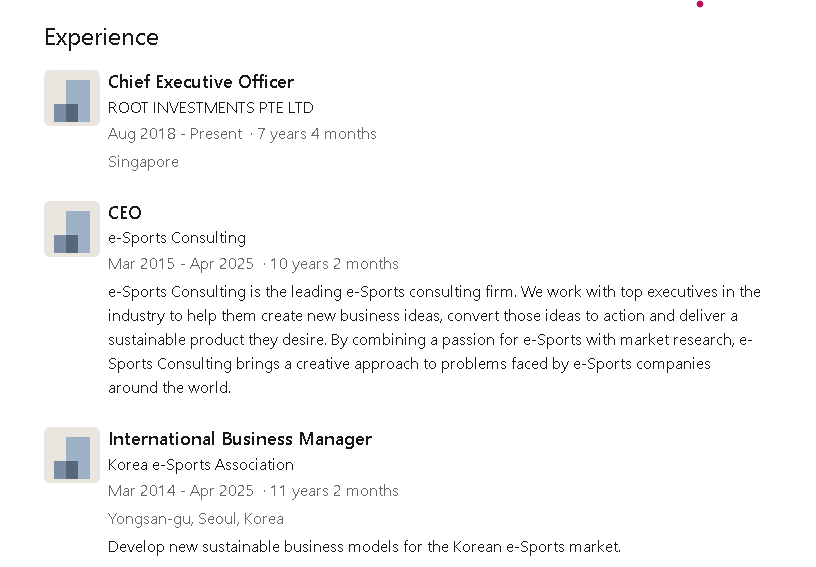Screen dimensions: 816x567
Task: Open the Korea e-Sports Association company name
Action: click(201, 465)
